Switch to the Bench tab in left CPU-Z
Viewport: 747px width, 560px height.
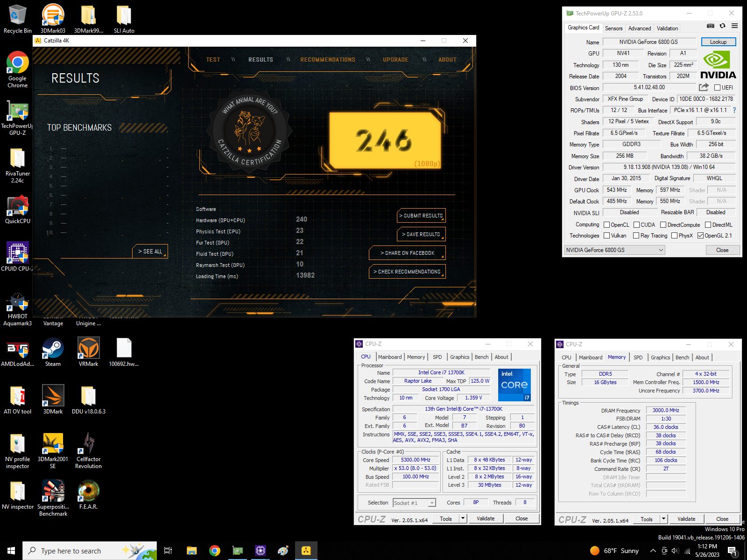tap(481, 357)
